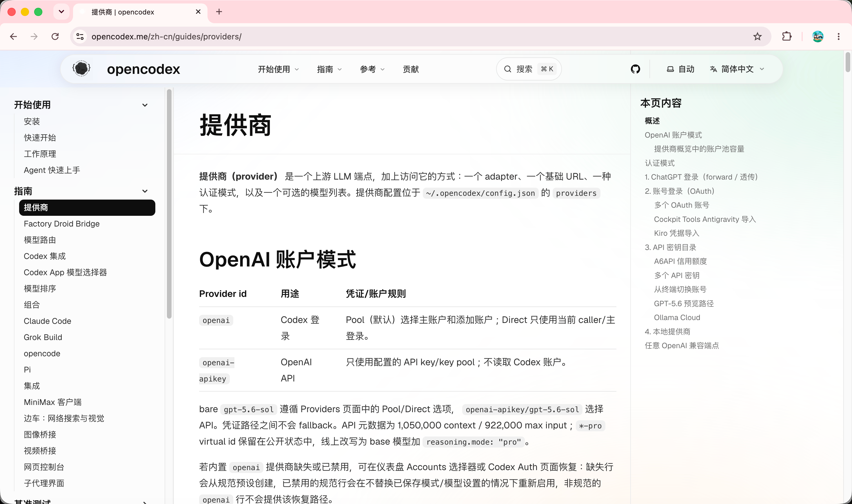Open 图像桥接 guide in sidebar
This screenshot has height=504, width=852.
[x=40, y=434]
